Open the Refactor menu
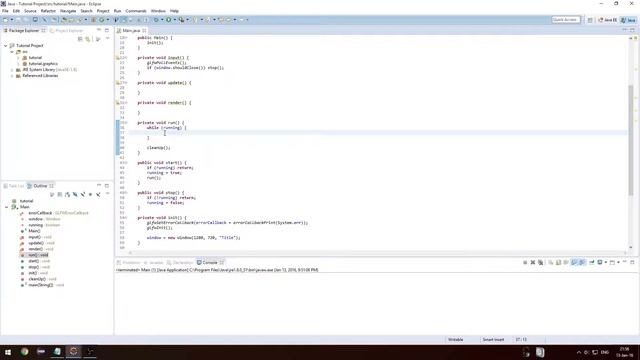This screenshot has height=360, width=640. tap(48, 11)
